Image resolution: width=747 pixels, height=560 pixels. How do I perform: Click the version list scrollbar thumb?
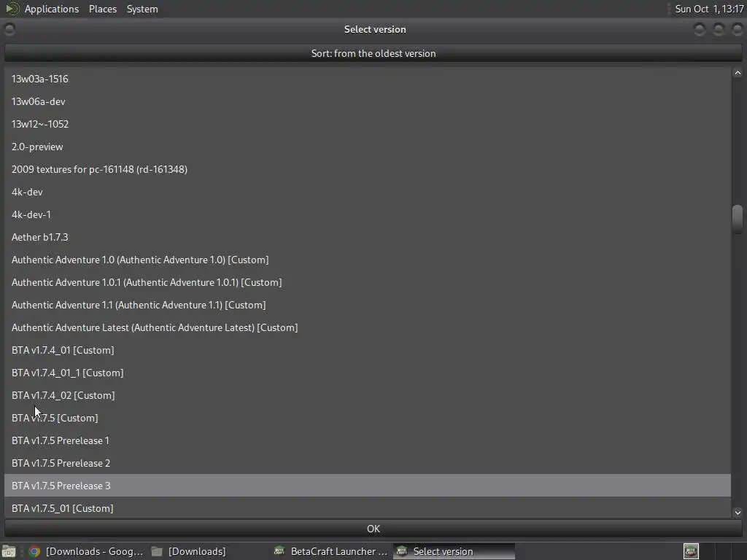pyautogui.click(x=738, y=219)
